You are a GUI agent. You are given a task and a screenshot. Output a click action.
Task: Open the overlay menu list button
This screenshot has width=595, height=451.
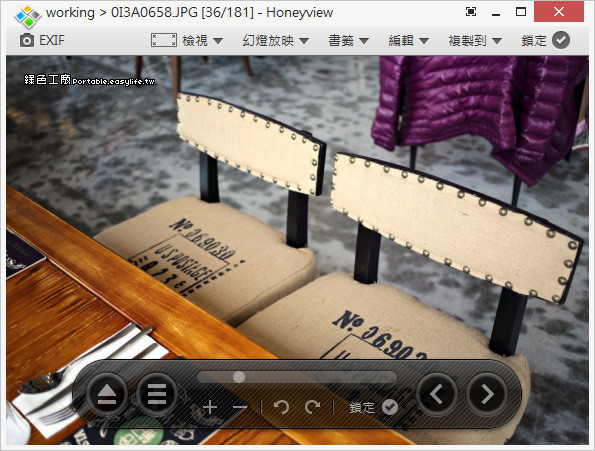pyautogui.click(x=157, y=394)
